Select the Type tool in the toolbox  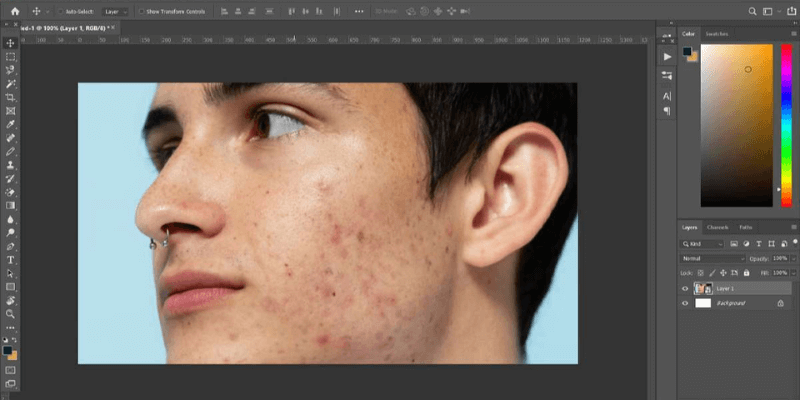10,259
